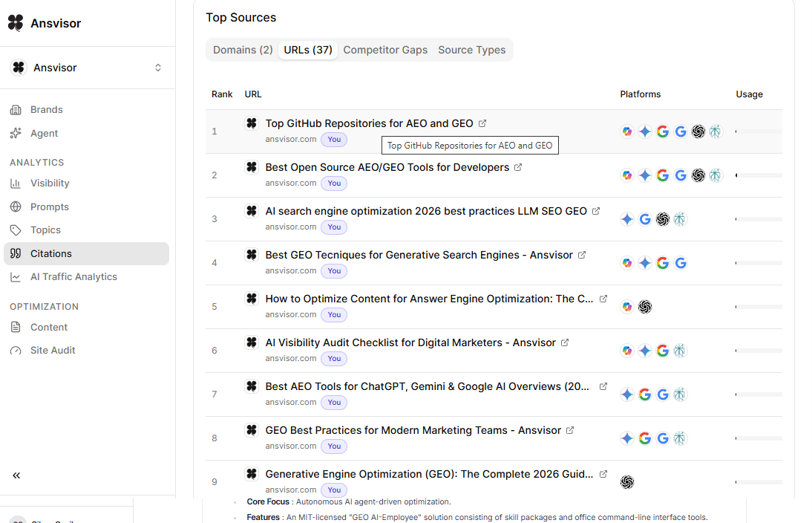
Task: Open external link icon for Best GEO Tecniques
Action: pyautogui.click(x=582, y=255)
